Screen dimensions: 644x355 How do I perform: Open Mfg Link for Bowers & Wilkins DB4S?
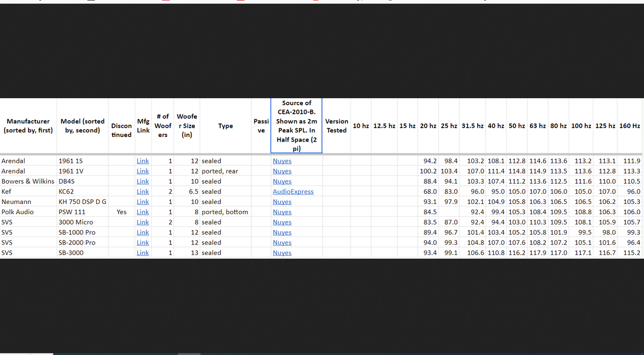tap(143, 181)
